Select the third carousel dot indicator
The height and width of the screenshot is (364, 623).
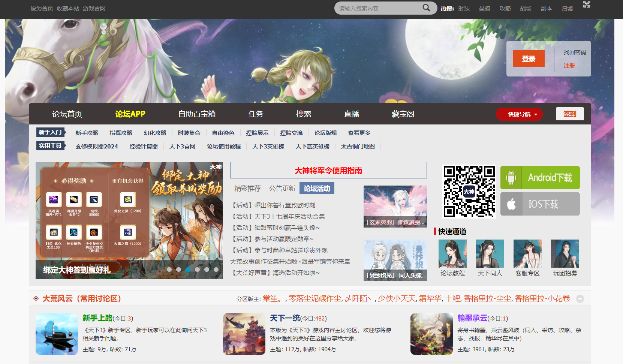pos(188,269)
